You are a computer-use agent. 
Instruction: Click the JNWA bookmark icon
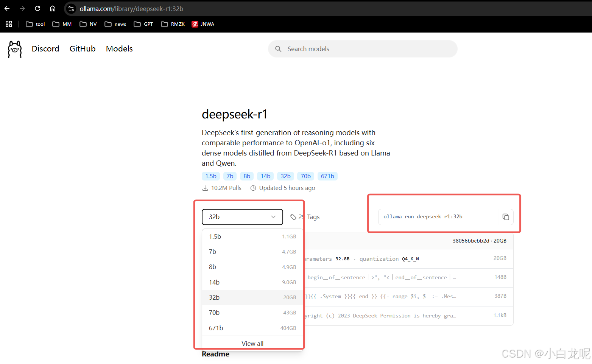pos(195,24)
